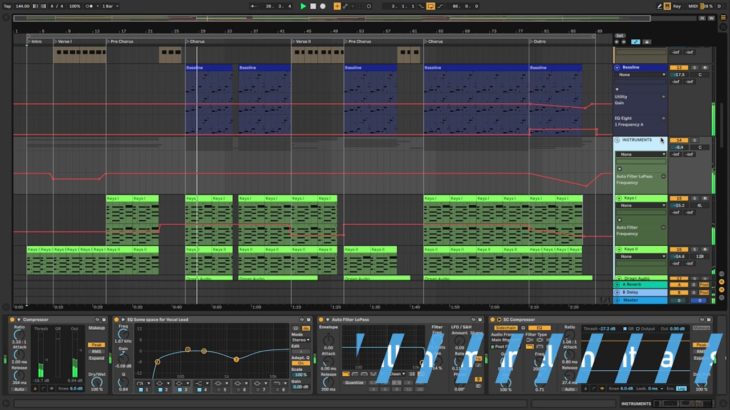730x410 pixels.
Task: Toggle EQ band 4 checkbox
Action: pyautogui.click(x=199, y=390)
